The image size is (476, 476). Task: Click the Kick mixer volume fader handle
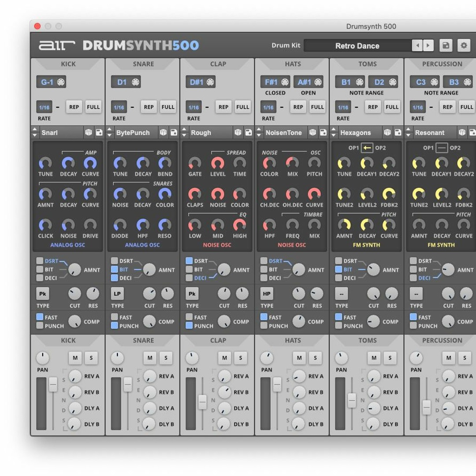[53, 385]
